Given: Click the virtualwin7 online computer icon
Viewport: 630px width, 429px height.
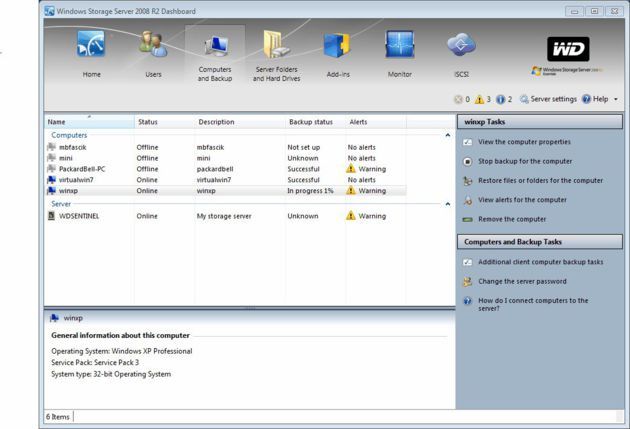Looking at the screenshot, I should (51, 180).
